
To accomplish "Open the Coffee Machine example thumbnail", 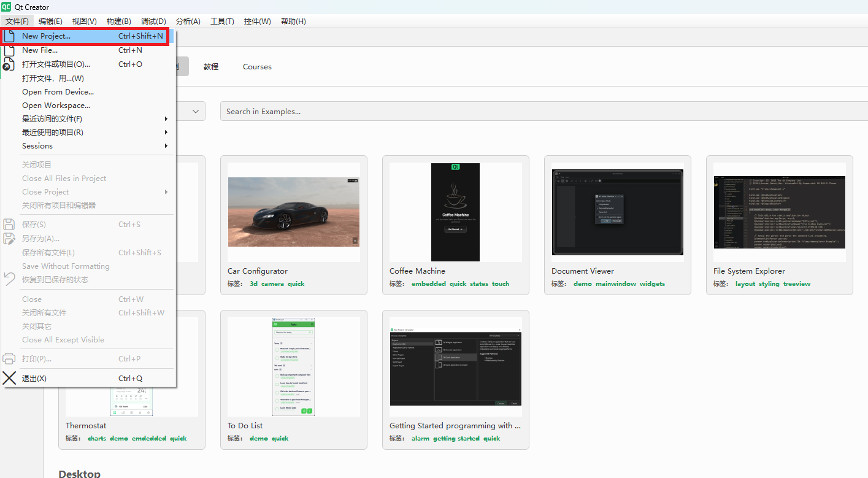I will (455, 212).
